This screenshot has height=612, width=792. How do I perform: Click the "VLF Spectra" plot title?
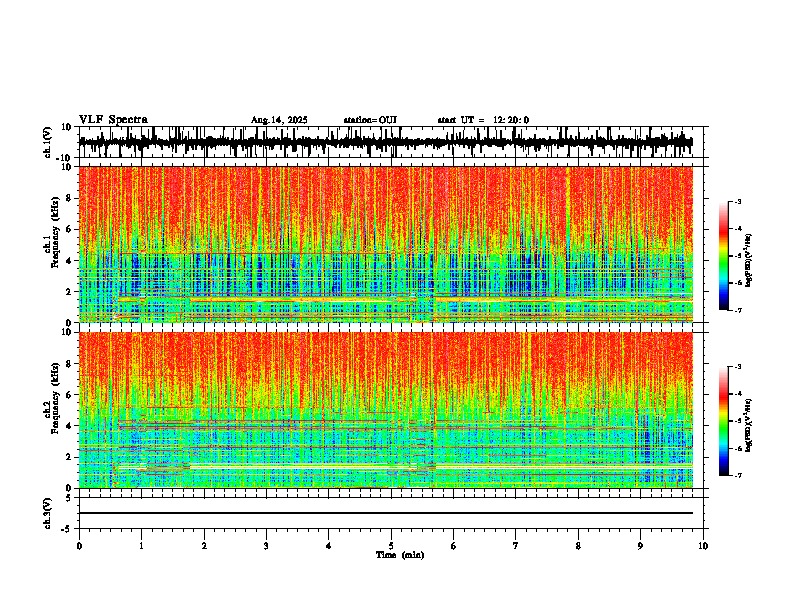pyautogui.click(x=113, y=120)
